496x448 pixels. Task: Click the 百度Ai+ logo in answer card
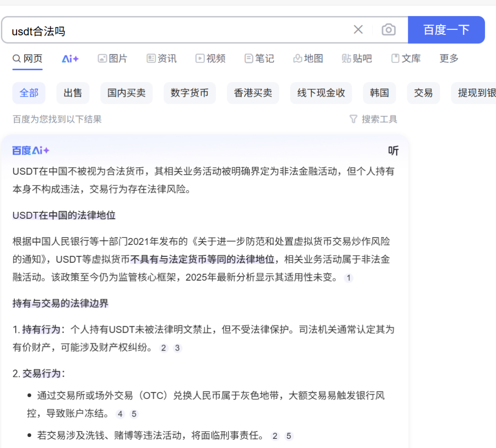(x=31, y=151)
